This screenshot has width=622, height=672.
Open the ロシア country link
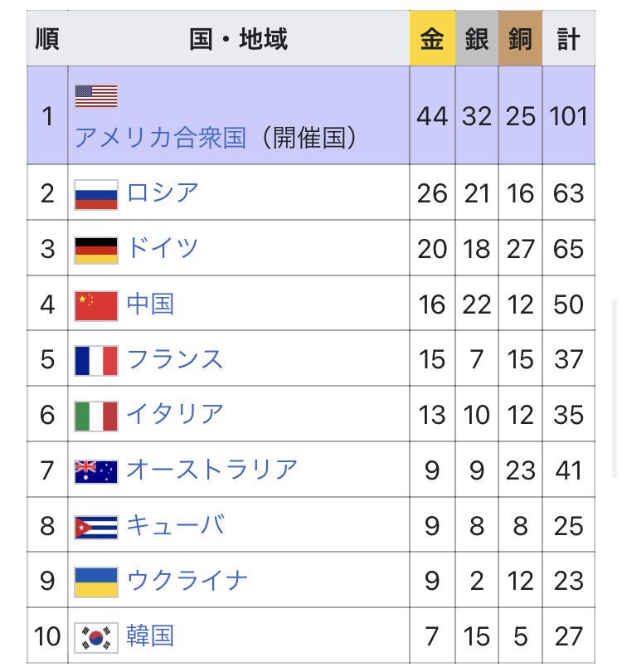pos(163,192)
